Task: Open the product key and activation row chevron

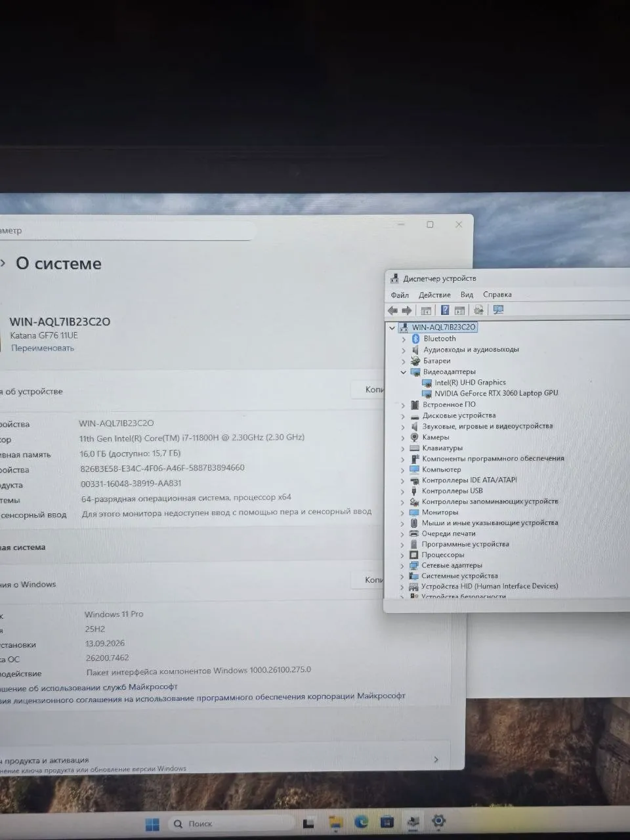Action: (x=436, y=759)
